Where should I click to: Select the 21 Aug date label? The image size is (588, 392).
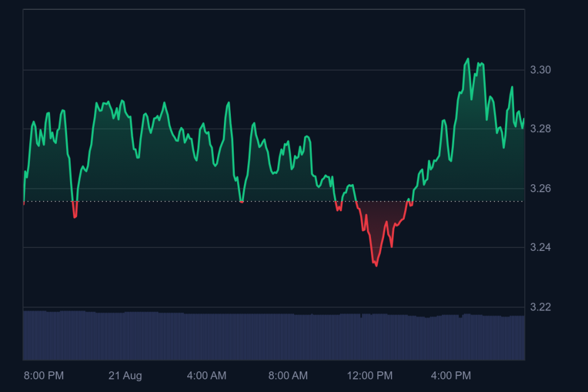[x=125, y=376]
